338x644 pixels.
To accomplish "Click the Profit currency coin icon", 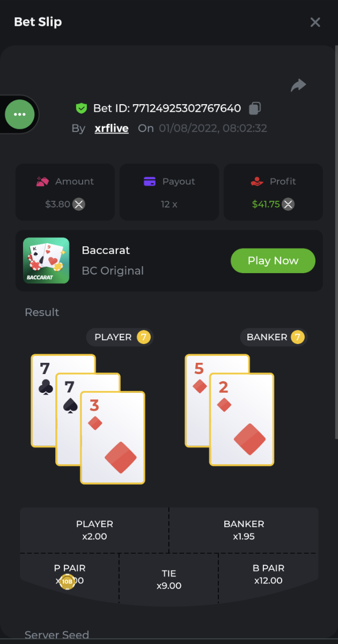I will click(289, 204).
